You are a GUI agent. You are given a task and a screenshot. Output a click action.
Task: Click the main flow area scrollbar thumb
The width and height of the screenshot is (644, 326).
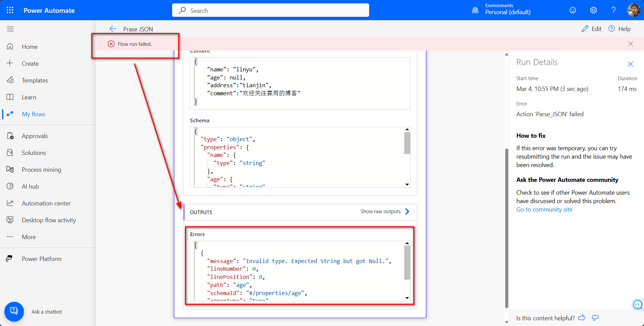(507, 228)
